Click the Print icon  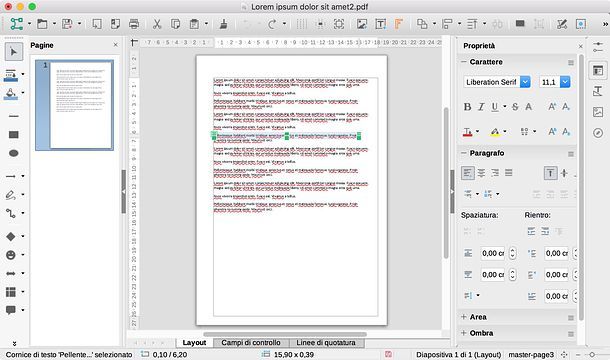134,24
